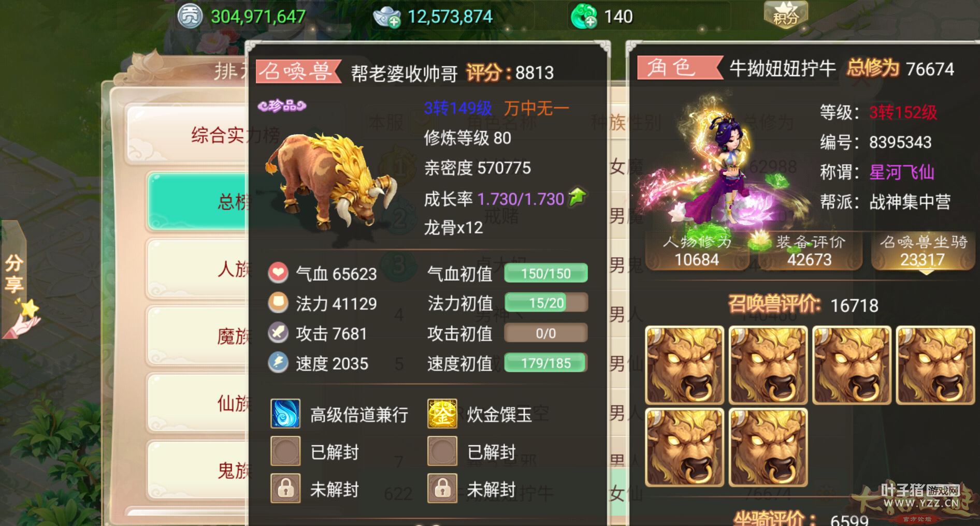Tap the right locked 未解封 skill slot

(x=442, y=488)
